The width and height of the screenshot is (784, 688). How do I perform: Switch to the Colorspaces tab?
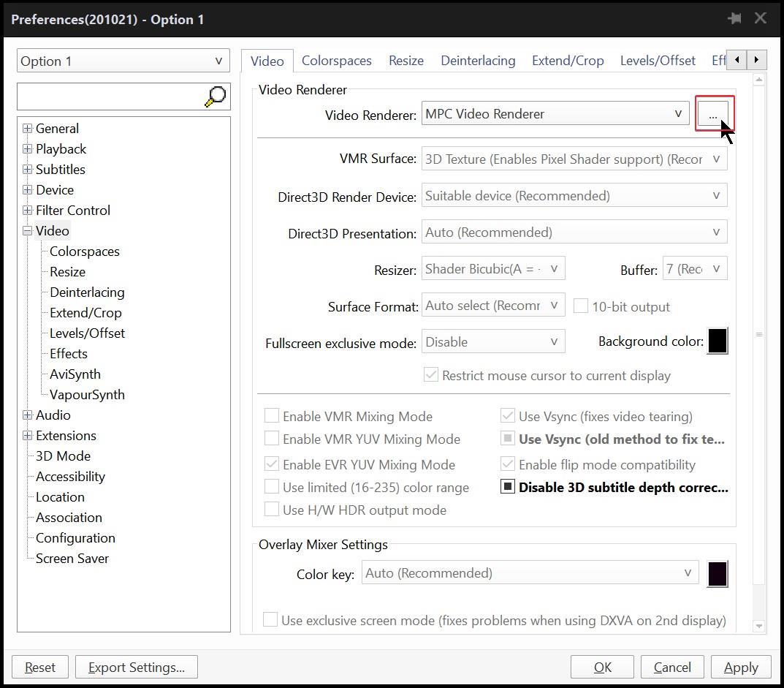click(x=337, y=61)
